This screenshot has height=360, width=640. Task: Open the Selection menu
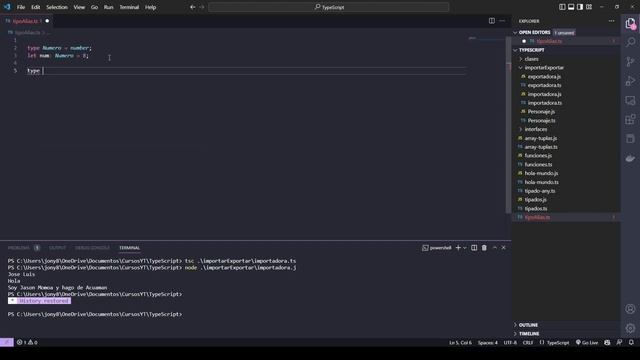coord(57,7)
